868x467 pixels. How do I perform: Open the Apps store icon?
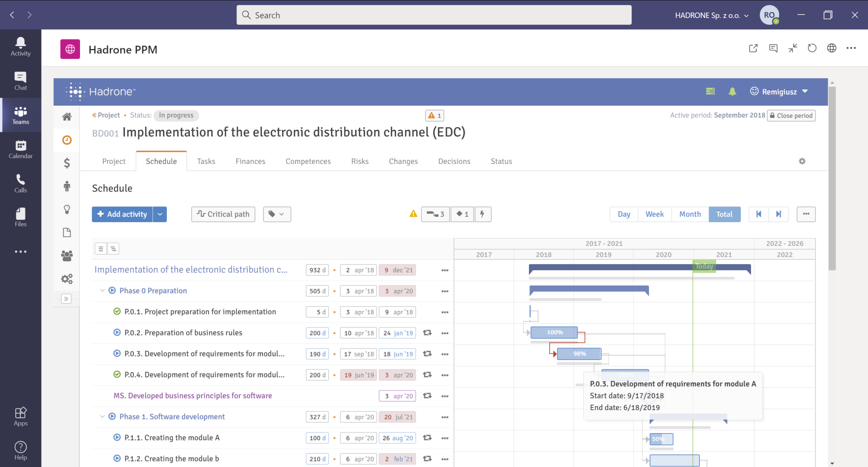tap(20, 416)
